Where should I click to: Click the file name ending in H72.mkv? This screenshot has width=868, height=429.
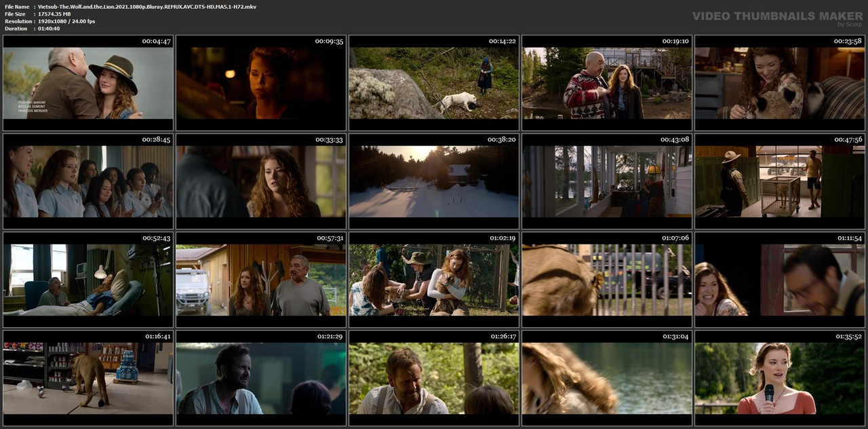click(147, 7)
